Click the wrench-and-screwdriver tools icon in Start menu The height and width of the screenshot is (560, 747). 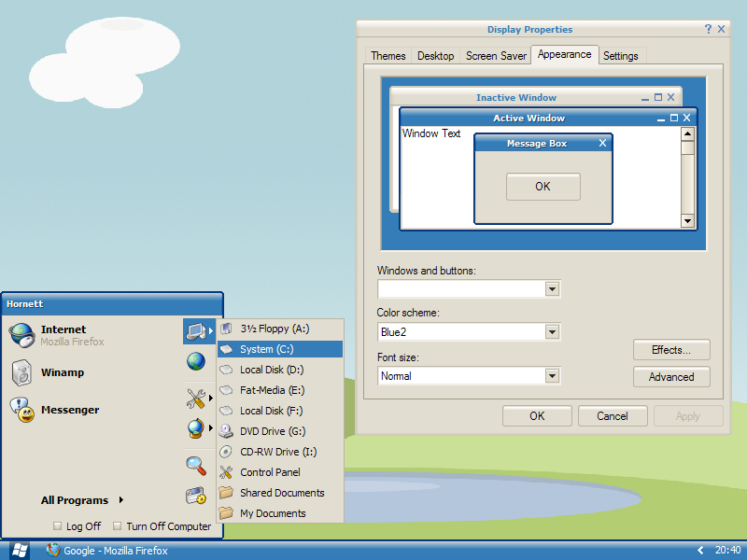[x=196, y=399]
